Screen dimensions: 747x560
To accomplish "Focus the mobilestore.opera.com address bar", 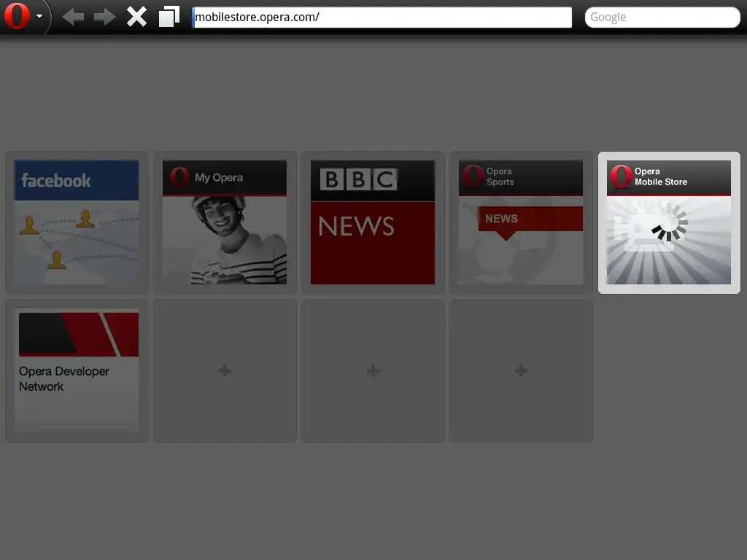I will tap(382, 17).
